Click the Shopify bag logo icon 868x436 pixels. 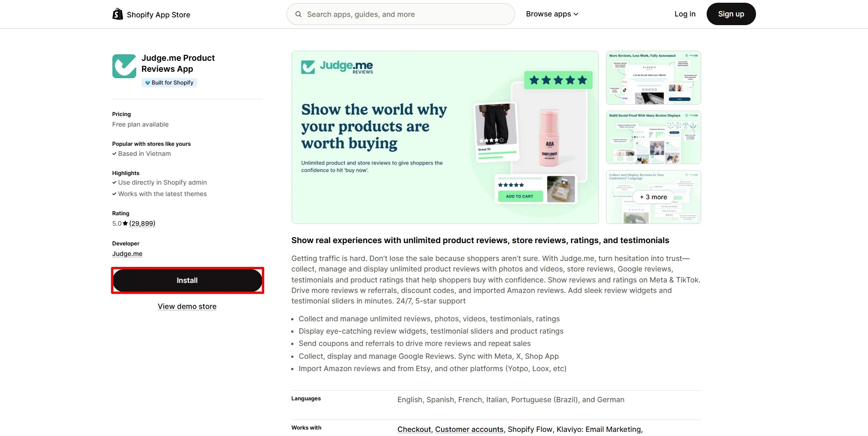coord(117,14)
